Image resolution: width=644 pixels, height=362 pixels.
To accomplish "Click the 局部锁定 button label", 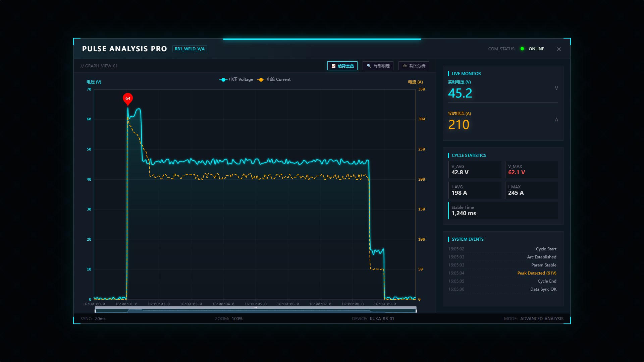I will (x=381, y=66).
